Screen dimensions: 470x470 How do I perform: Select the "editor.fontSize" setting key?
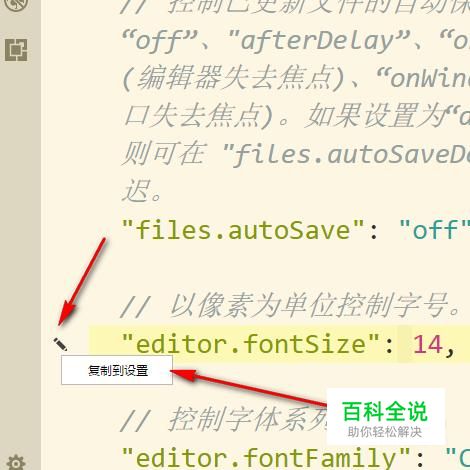(x=251, y=344)
